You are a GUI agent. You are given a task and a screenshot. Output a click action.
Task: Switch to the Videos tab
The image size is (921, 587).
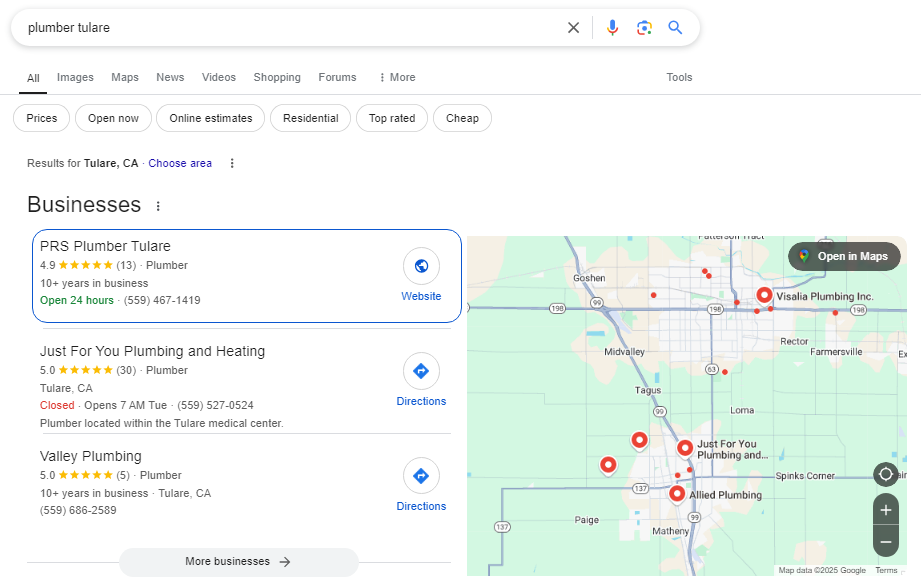click(219, 77)
